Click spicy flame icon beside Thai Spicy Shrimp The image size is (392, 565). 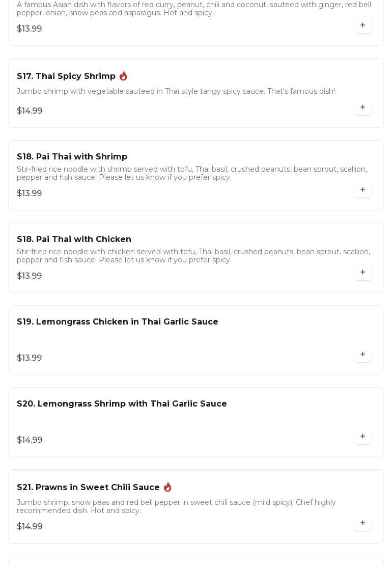[124, 76]
